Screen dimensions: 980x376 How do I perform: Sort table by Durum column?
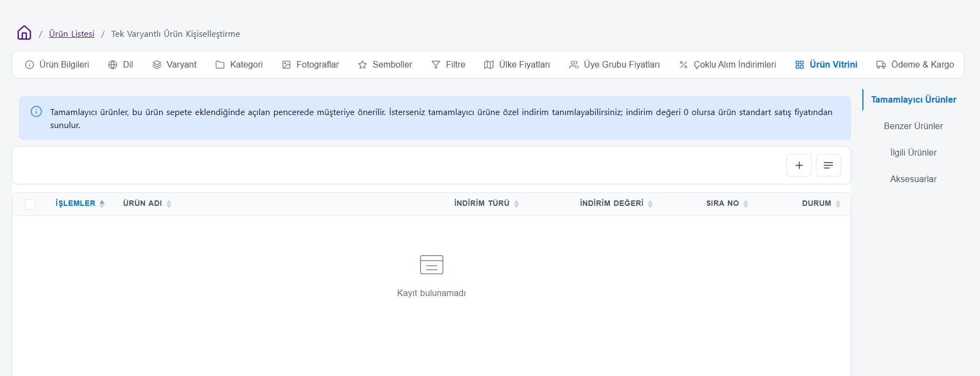[x=821, y=204]
